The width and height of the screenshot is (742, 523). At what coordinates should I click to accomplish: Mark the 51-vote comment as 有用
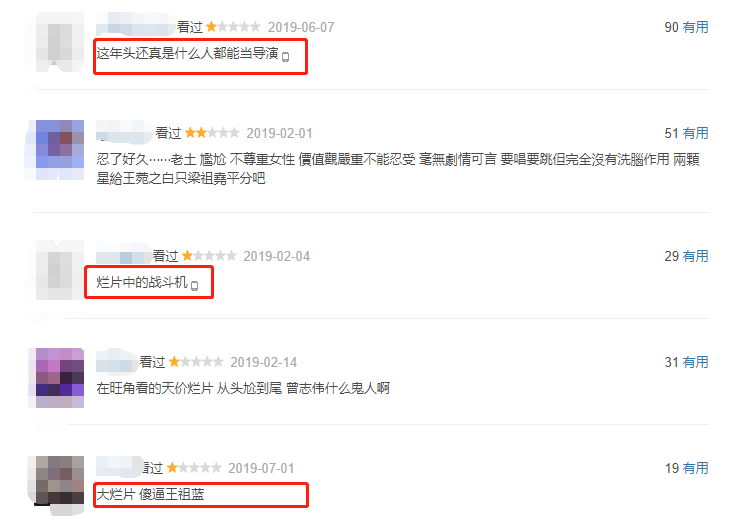tap(695, 133)
